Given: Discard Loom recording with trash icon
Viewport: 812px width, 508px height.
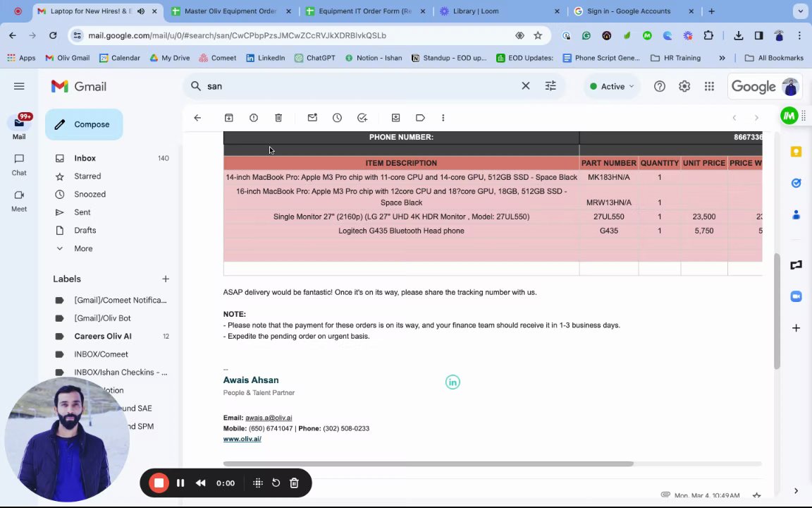Looking at the screenshot, I should (x=294, y=483).
